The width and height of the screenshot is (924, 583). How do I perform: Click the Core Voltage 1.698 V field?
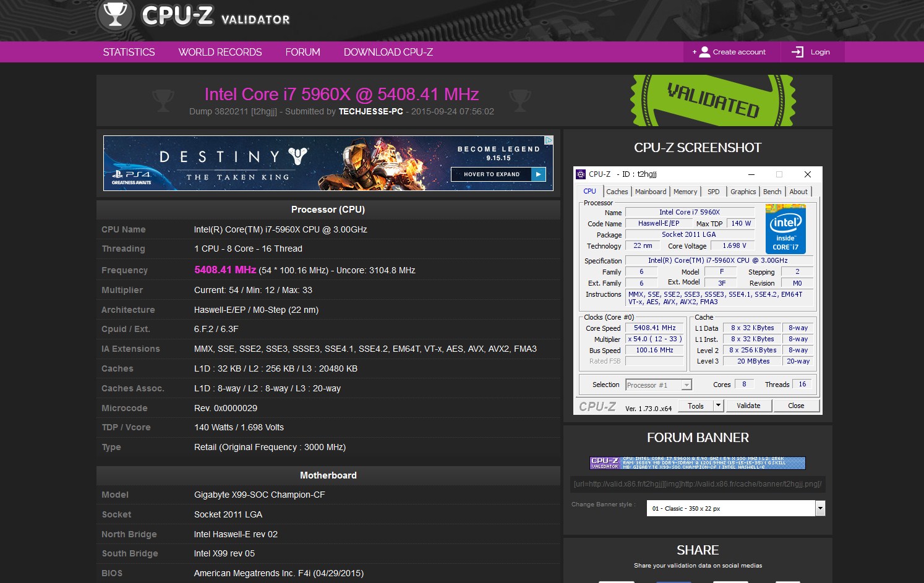pos(734,246)
